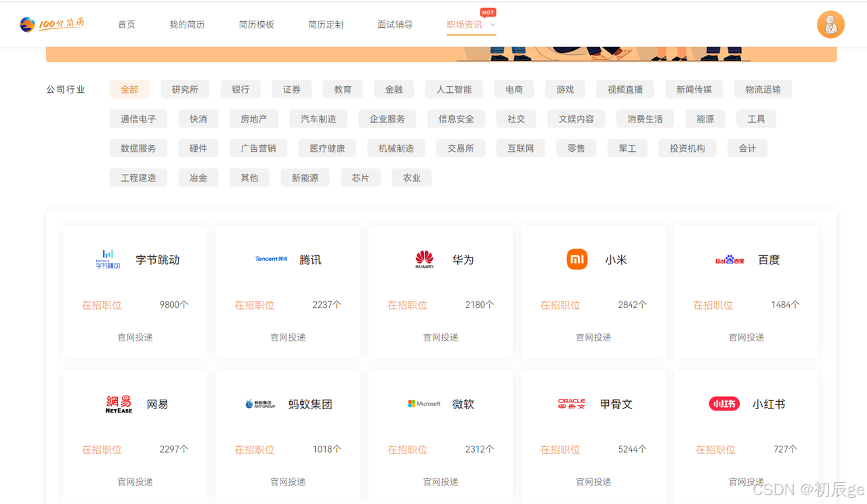Click the 小红书 red logo
Image resolution: width=867 pixels, height=504 pixels.
724,404
